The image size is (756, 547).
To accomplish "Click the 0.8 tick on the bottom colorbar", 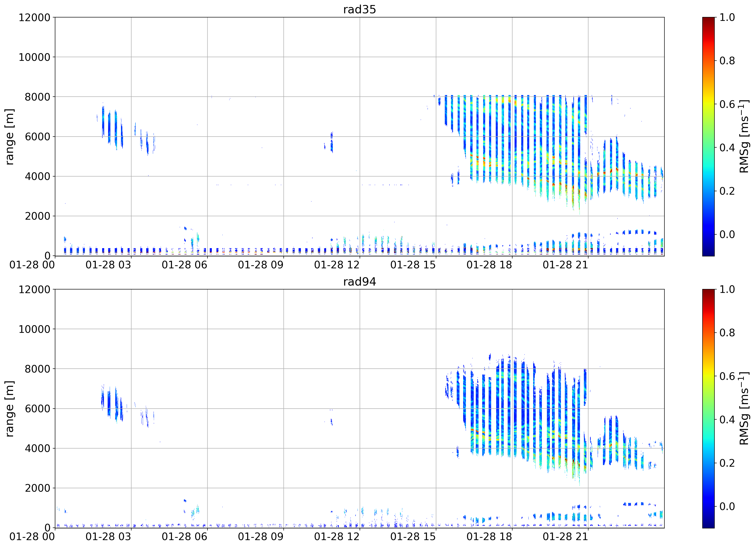I will (727, 333).
